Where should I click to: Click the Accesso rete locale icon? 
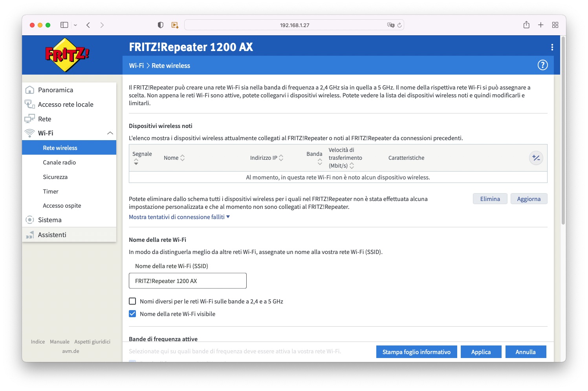pyautogui.click(x=29, y=104)
